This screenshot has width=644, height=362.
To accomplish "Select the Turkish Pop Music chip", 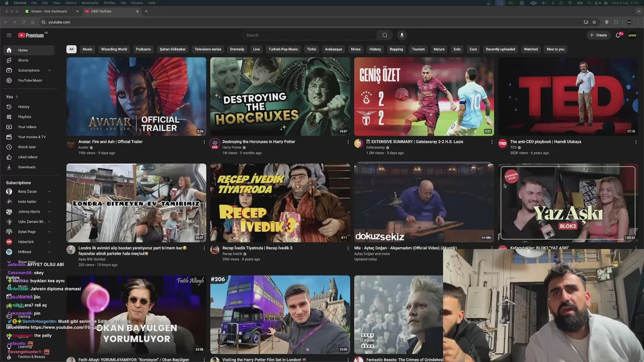I will tap(283, 49).
